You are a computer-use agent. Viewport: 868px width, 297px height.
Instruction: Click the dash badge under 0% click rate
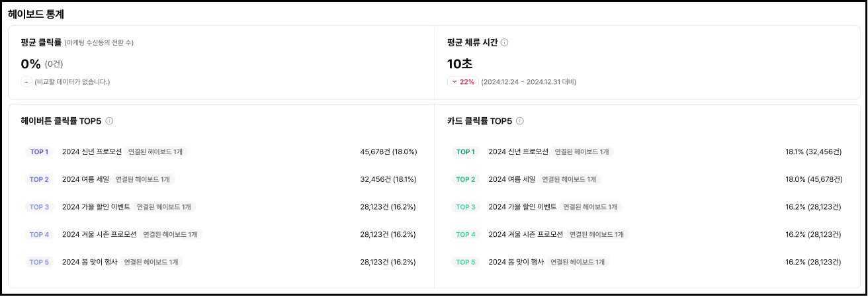click(x=26, y=82)
